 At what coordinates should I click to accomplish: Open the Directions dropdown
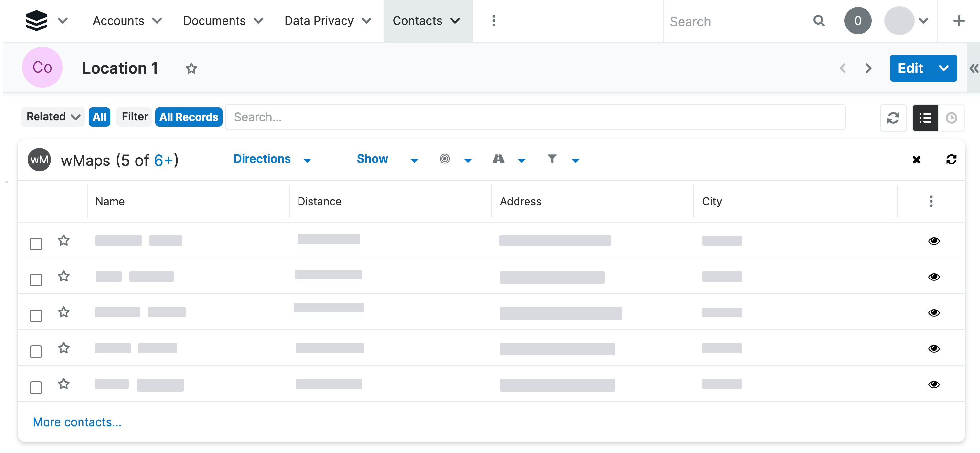coord(272,159)
